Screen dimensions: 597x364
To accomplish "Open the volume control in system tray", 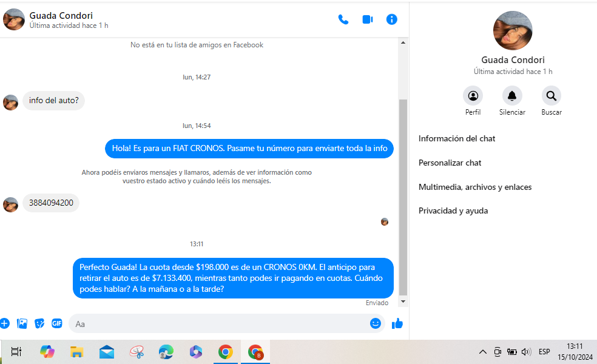I will tap(526, 352).
